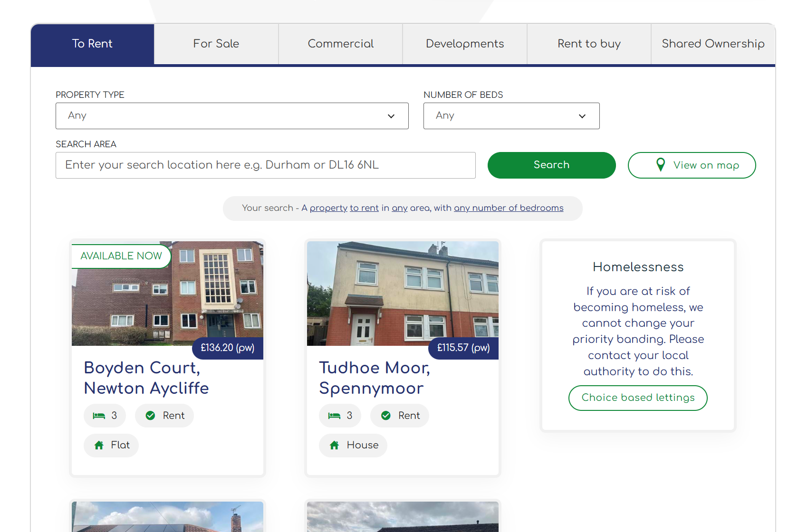
Task: Click the green Search button
Action: point(552,165)
